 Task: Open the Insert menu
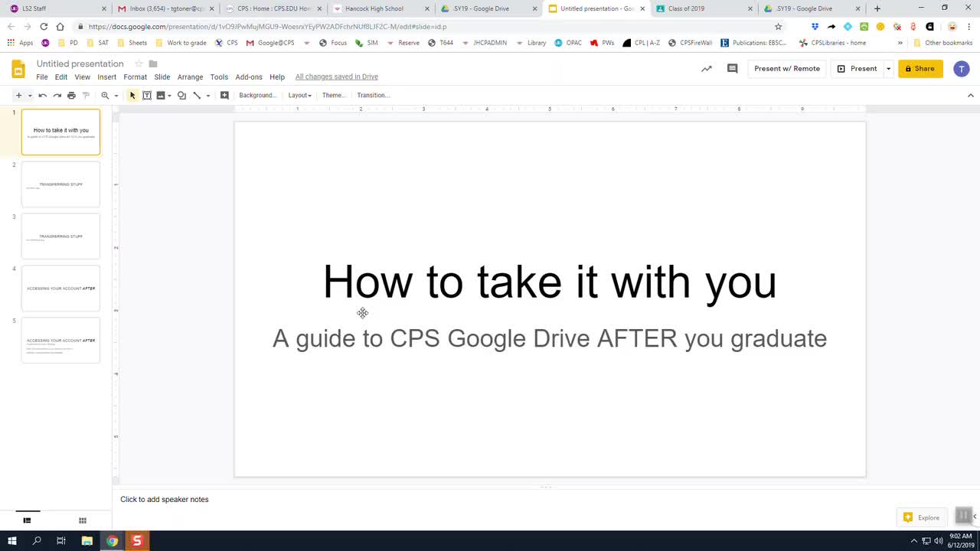point(106,77)
